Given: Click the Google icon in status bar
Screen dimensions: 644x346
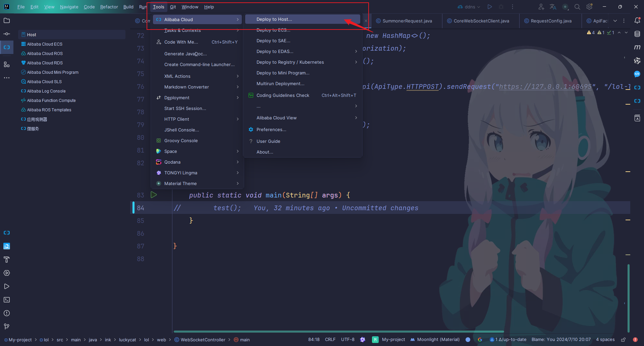Looking at the screenshot, I should 480,340.
